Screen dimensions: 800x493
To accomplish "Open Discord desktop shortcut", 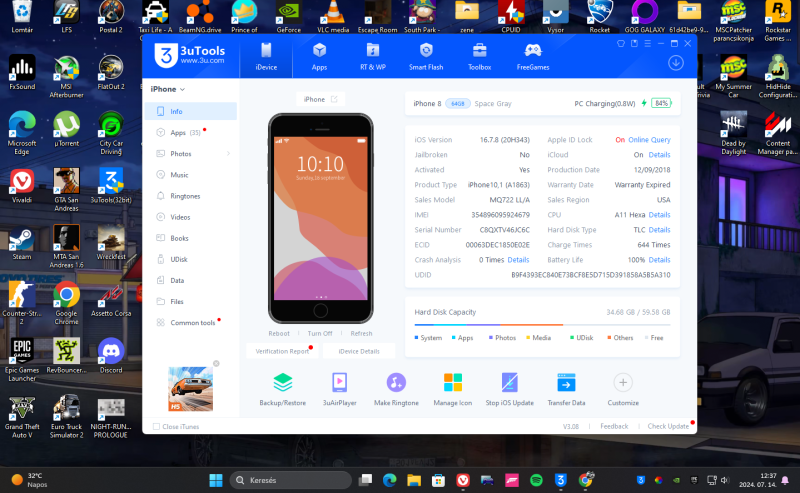I will point(111,356).
